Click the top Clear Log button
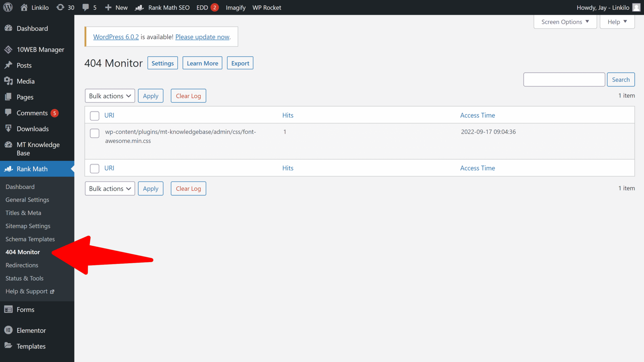644x362 pixels. pyautogui.click(x=188, y=96)
